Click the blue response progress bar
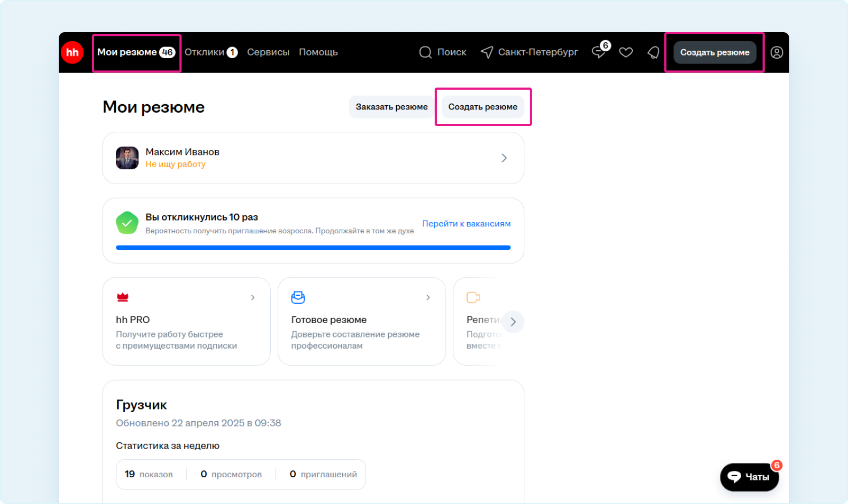 point(313,248)
